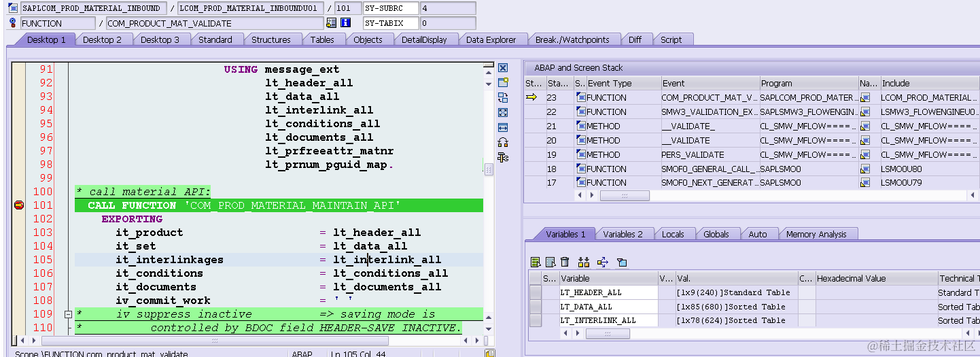This screenshot has width=980, height=357.
Task: Open source icon for stack level 21 METHOD
Action: [x=580, y=126]
